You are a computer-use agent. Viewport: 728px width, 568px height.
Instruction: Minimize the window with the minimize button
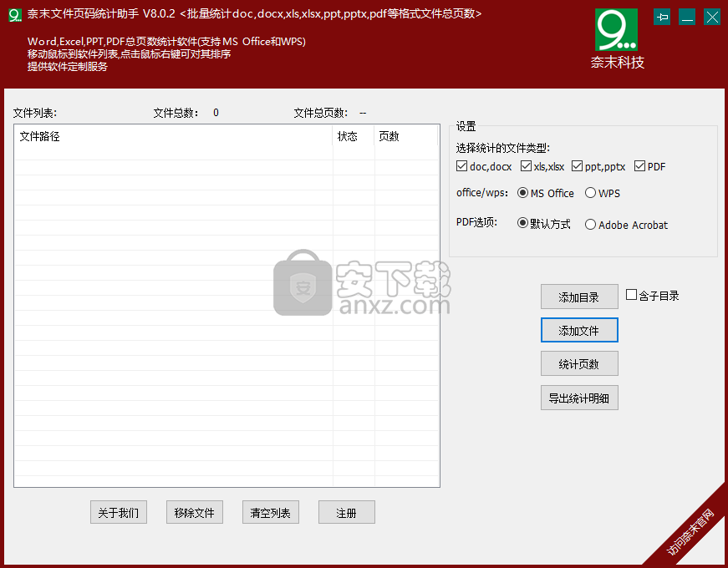pyautogui.click(x=687, y=17)
